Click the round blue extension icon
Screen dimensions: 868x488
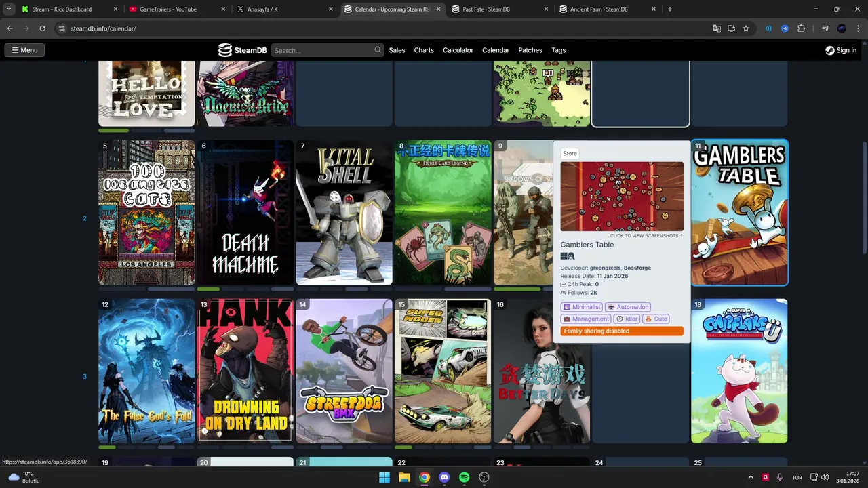point(785,28)
